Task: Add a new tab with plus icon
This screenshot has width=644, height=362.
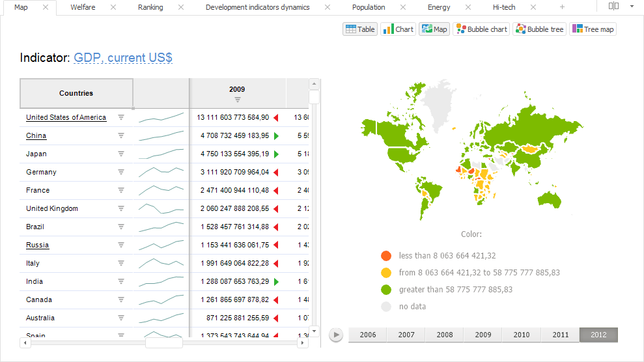Action: 562,7
